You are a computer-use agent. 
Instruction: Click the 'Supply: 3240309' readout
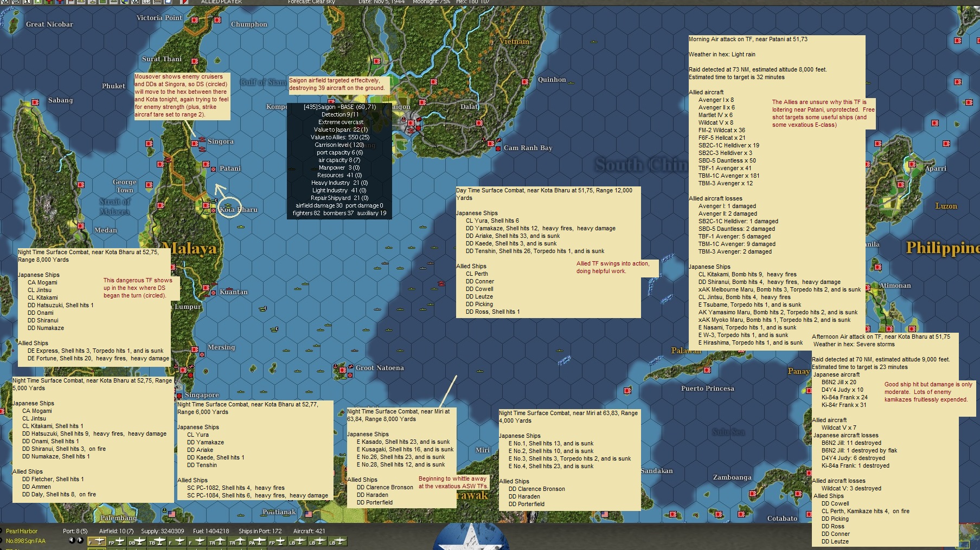[x=163, y=531]
